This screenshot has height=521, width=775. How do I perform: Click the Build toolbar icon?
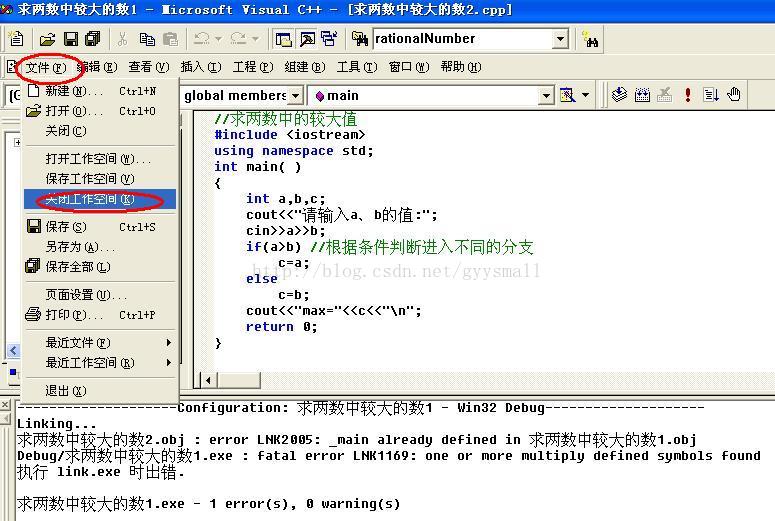pos(642,94)
